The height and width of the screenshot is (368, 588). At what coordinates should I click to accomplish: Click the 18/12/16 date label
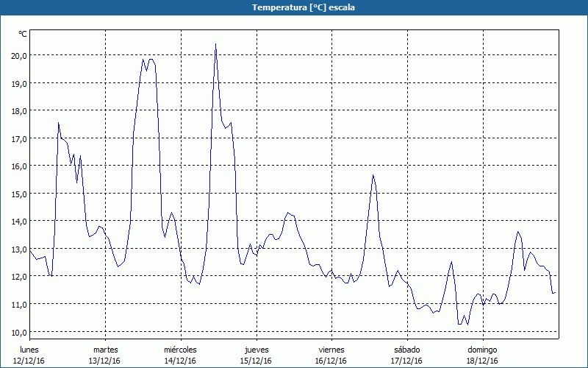pos(482,361)
